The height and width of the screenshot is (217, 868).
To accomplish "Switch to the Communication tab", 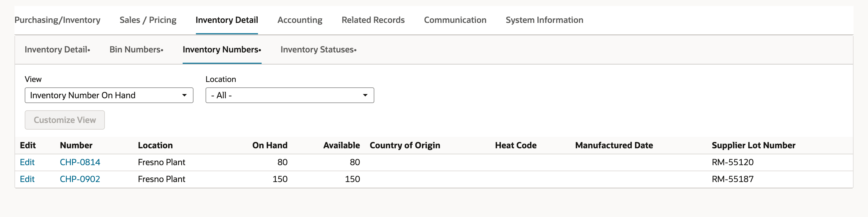I will (455, 20).
